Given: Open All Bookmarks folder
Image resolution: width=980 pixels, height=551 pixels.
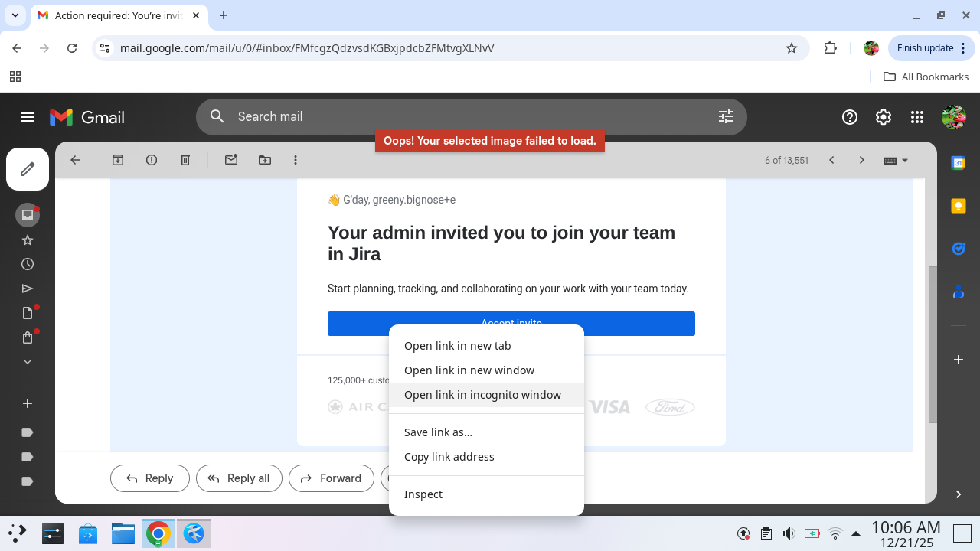Looking at the screenshot, I should point(926,77).
